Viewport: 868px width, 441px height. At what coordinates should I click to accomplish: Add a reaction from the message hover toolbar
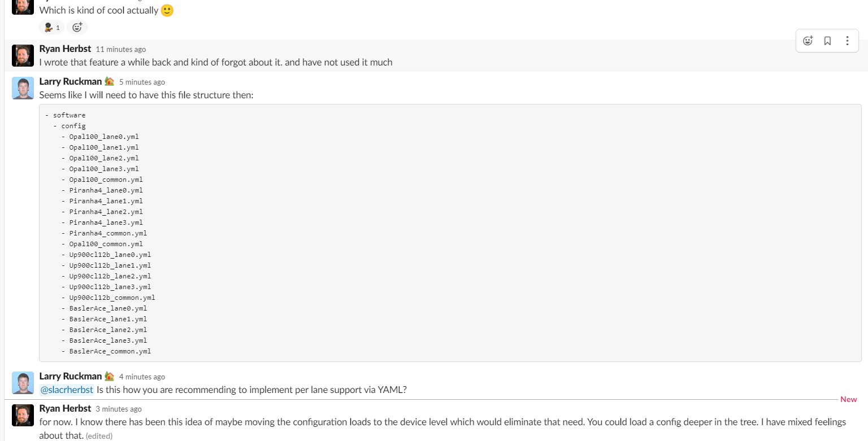pos(808,41)
